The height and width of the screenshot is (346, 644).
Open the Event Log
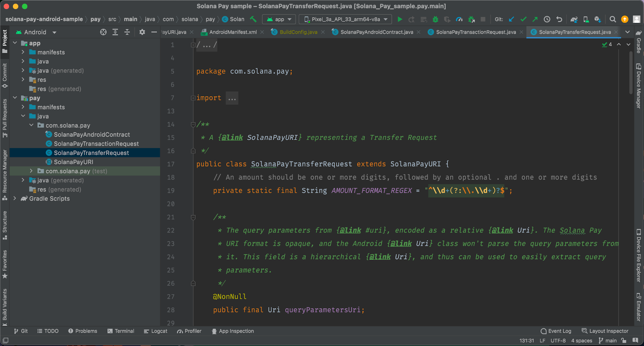coord(556,331)
